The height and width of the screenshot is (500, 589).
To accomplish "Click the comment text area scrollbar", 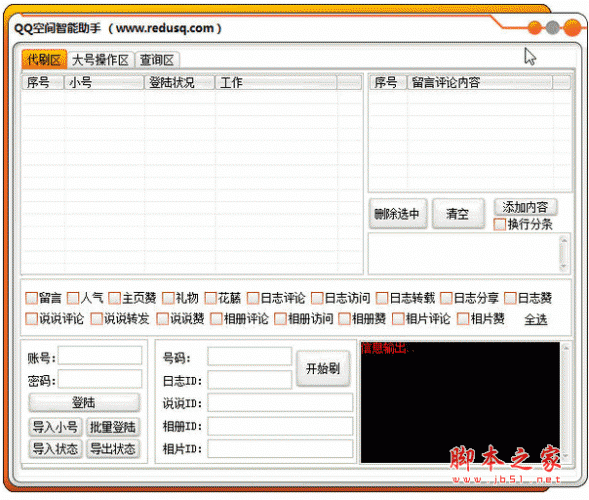I will point(563,254).
